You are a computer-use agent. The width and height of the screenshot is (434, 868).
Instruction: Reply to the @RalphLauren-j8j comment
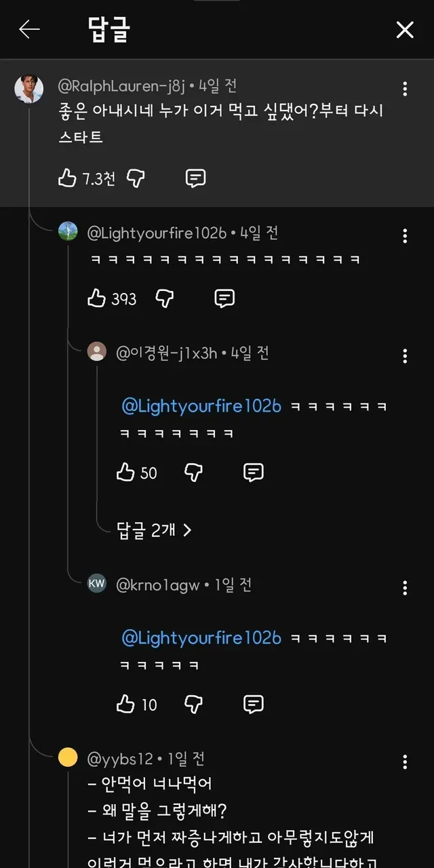(x=195, y=178)
